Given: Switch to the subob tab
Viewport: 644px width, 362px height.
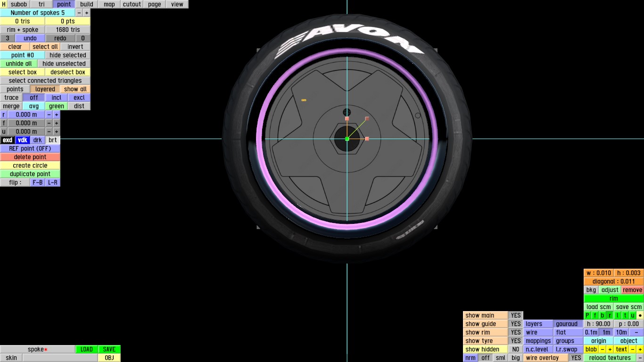Looking at the screenshot, I should coord(19,4).
